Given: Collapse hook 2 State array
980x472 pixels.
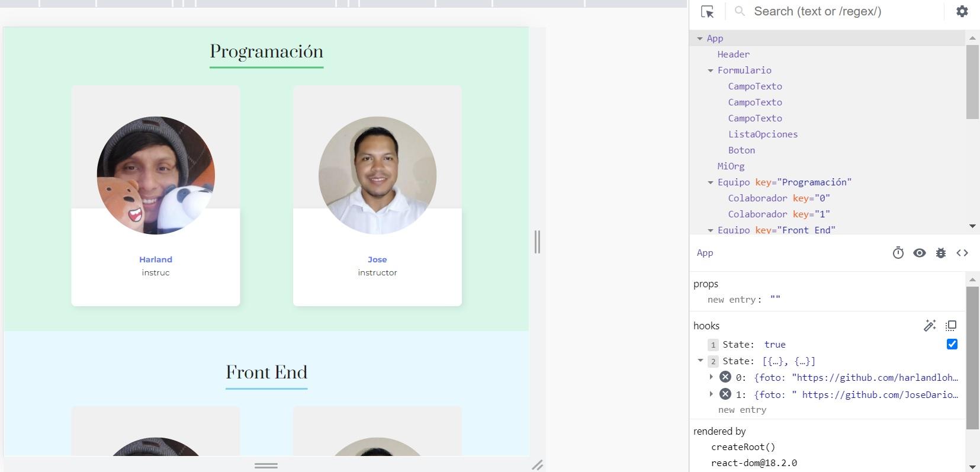Looking at the screenshot, I should pos(701,361).
